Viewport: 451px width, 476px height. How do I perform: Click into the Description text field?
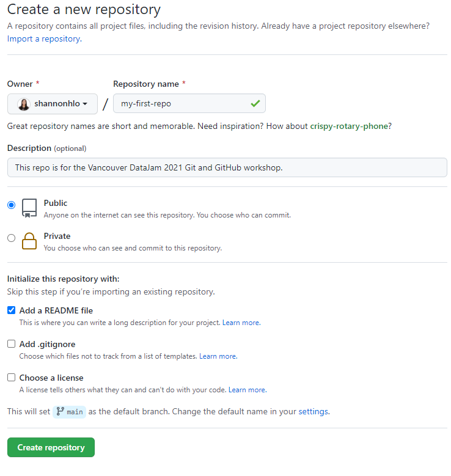[x=227, y=167]
